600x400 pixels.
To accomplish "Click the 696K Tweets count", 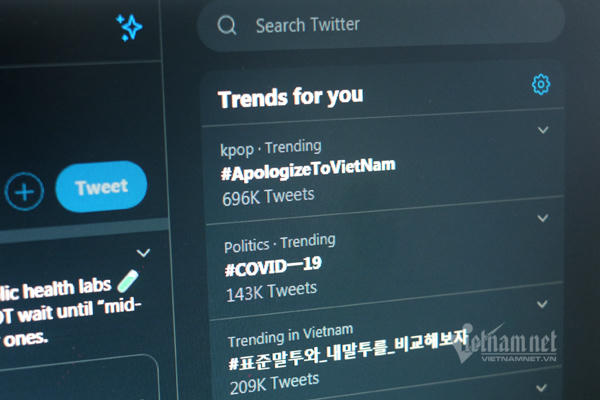I will click(x=268, y=197).
